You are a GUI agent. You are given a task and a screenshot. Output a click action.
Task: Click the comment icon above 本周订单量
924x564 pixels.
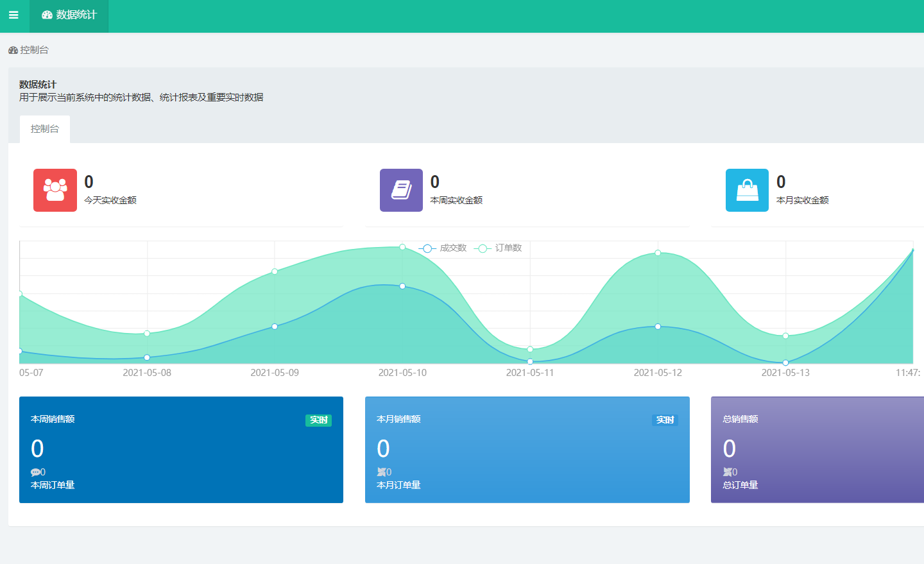(35, 472)
